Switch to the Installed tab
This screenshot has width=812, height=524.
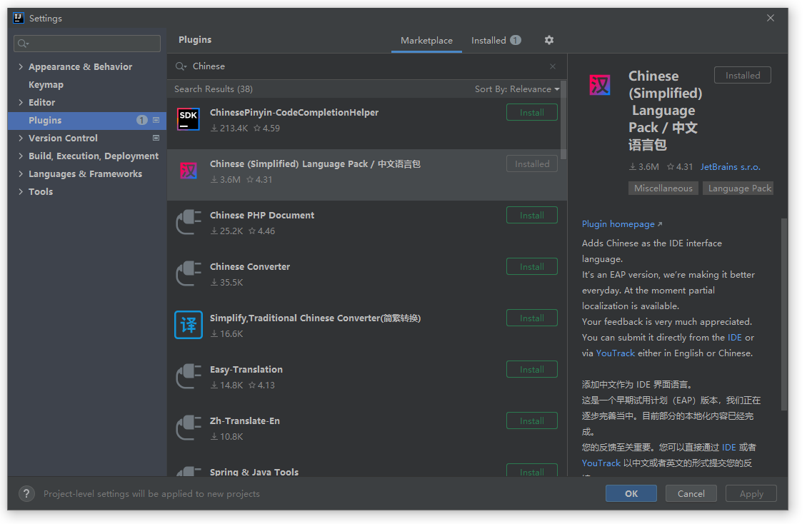coord(495,41)
